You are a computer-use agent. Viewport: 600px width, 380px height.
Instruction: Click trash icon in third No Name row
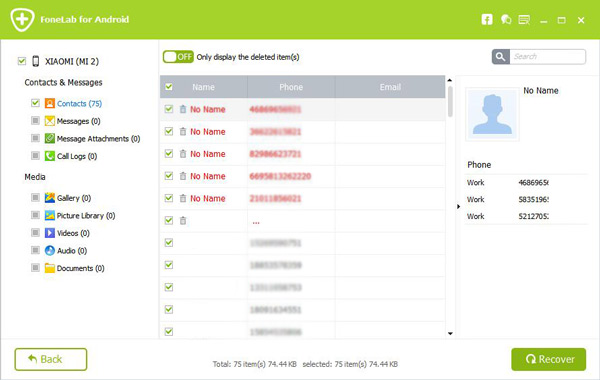183,154
